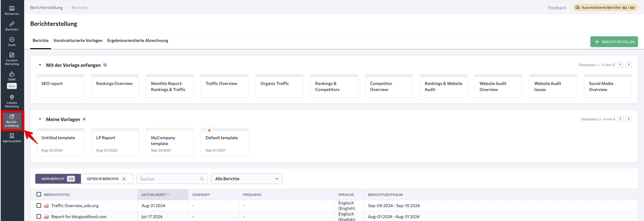Click the Bericht erstellen button
644x221 pixels.
pyautogui.click(x=614, y=42)
